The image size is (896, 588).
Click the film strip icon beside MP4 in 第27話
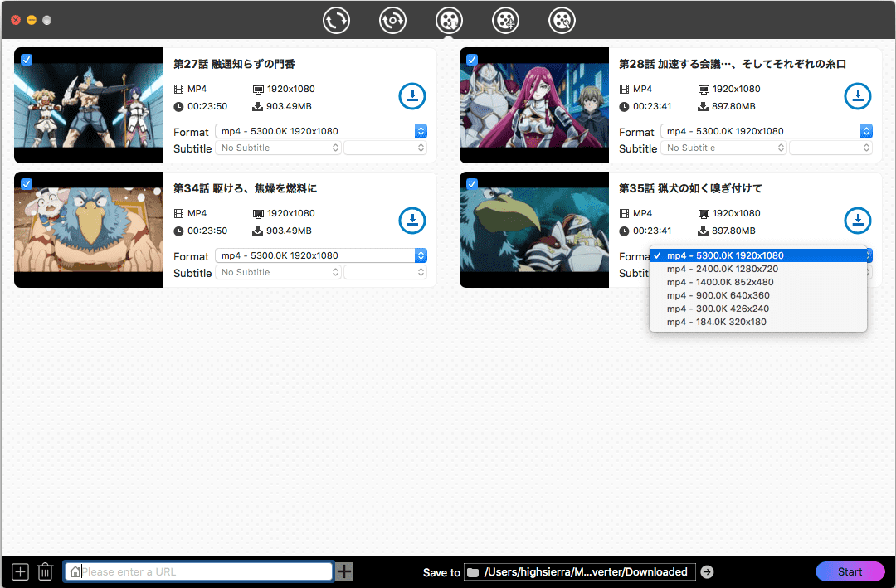(179, 89)
